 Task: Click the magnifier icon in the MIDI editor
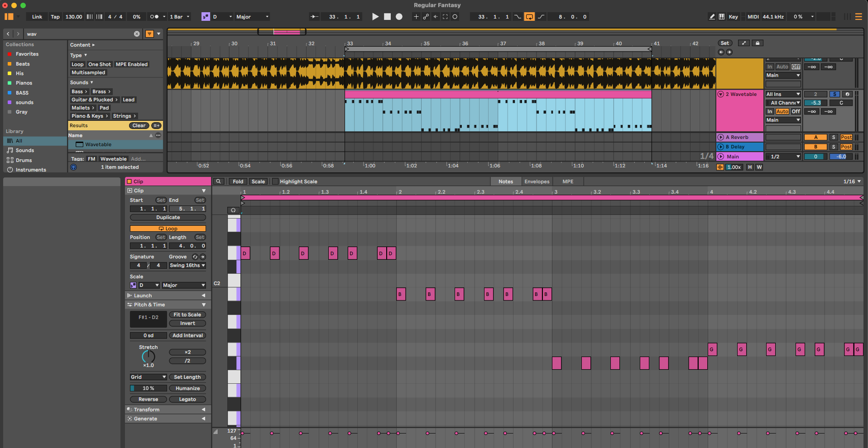pos(218,181)
